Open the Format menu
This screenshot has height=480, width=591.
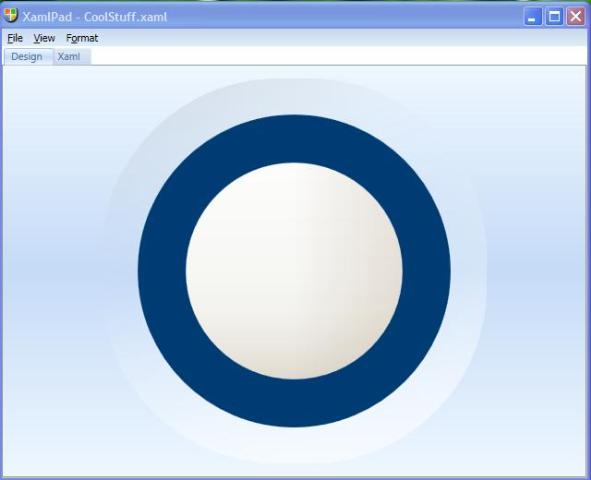(82, 38)
